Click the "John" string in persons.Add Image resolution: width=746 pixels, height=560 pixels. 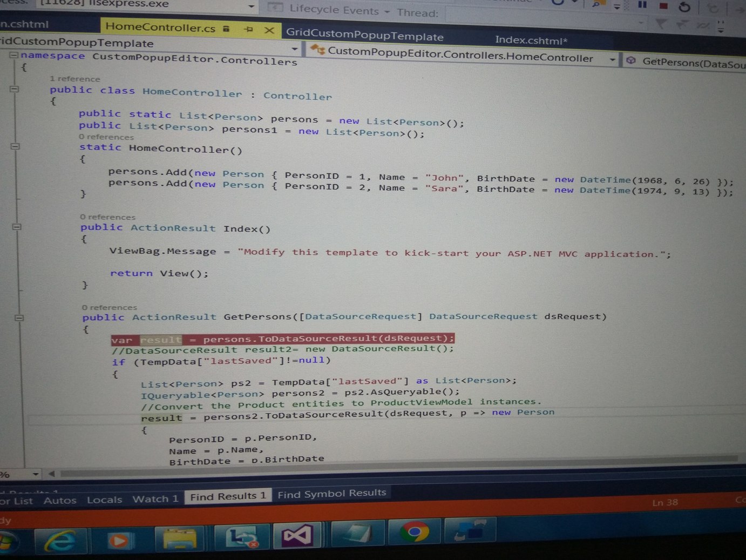pyautogui.click(x=444, y=178)
